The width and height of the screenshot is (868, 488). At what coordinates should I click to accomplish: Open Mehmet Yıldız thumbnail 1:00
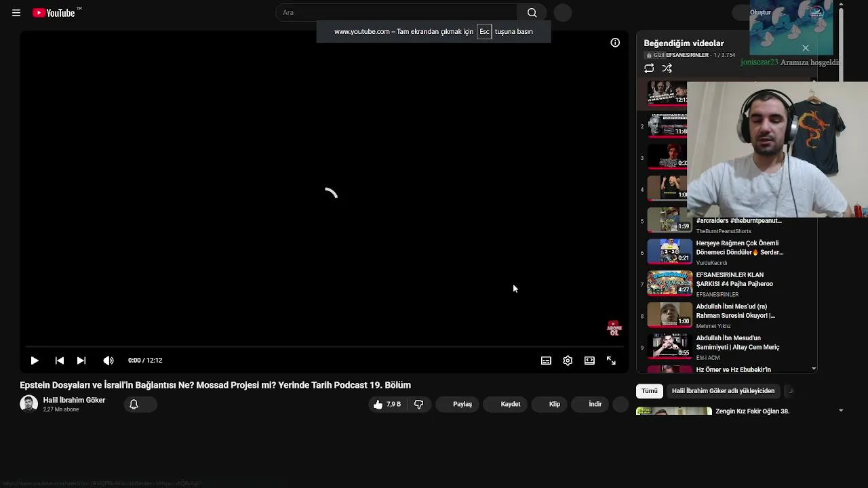click(x=669, y=314)
